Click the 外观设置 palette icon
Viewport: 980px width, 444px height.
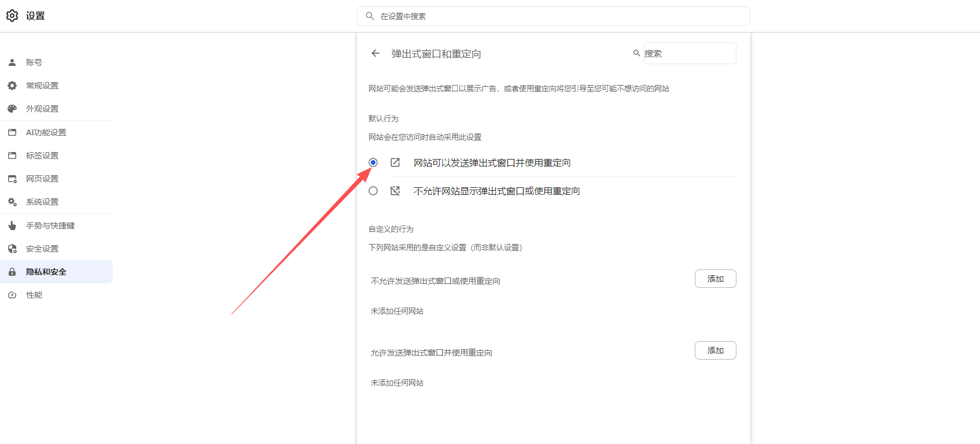click(12, 109)
